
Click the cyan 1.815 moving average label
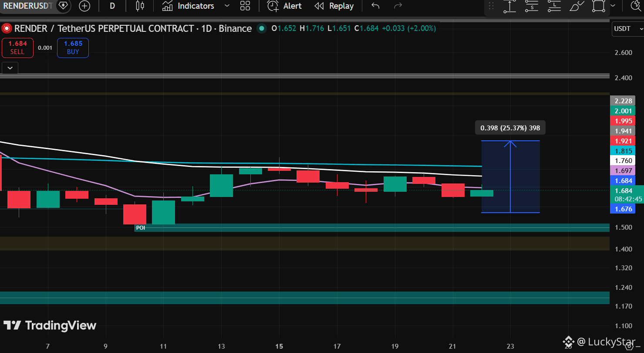(624, 151)
